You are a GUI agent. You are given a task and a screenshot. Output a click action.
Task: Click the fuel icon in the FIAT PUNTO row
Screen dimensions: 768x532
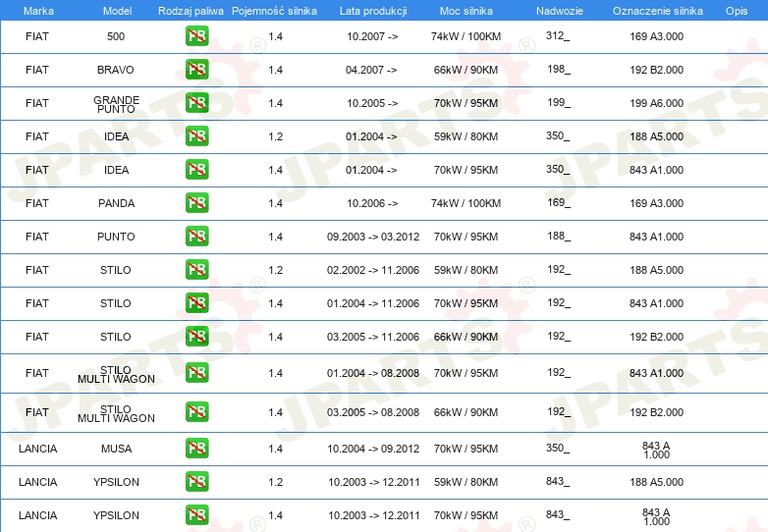coord(196,236)
